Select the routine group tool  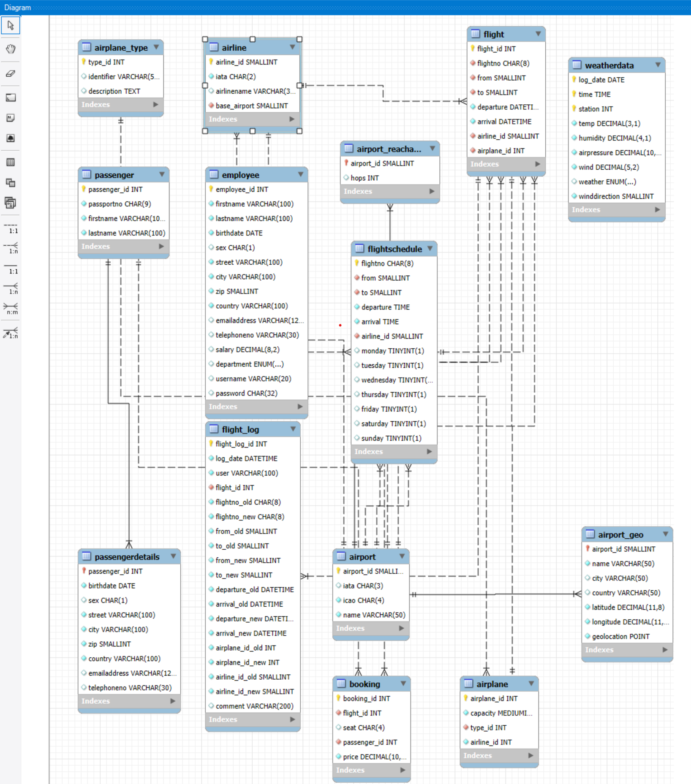(x=11, y=203)
